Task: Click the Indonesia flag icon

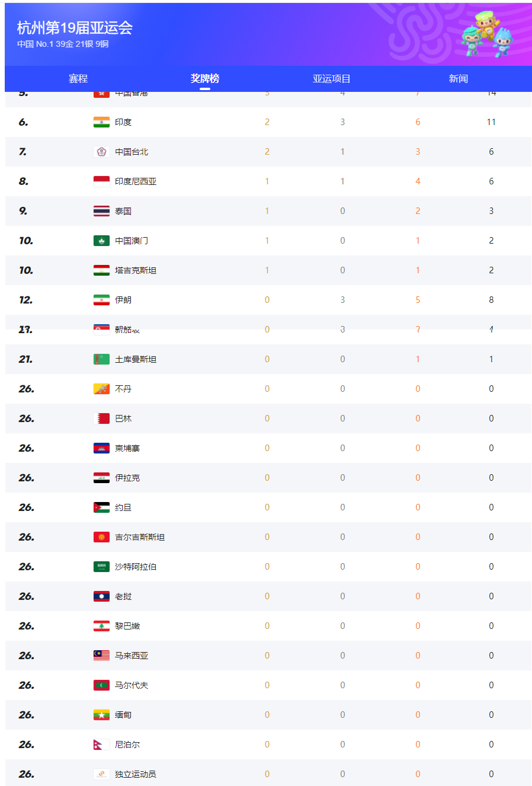Action: (101, 181)
